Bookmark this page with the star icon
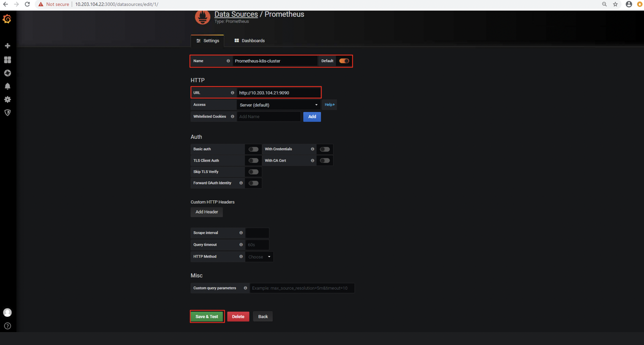The width and height of the screenshot is (644, 345). (616, 4)
